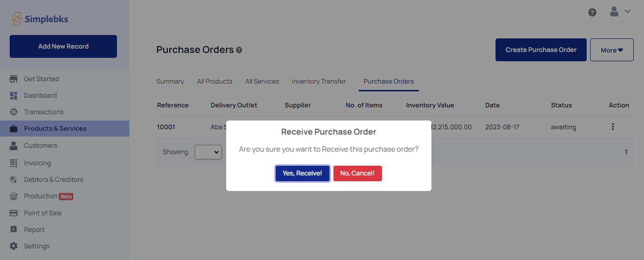The width and height of the screenshot is (644, 260).
Task: Click the Create Purchase Order button
Action: (541, 50)
